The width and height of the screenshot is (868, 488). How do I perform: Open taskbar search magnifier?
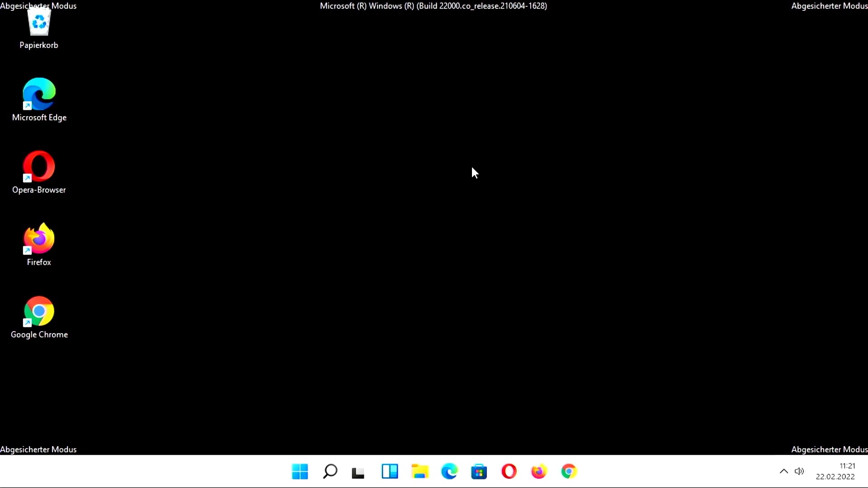(x=330, y=471)
